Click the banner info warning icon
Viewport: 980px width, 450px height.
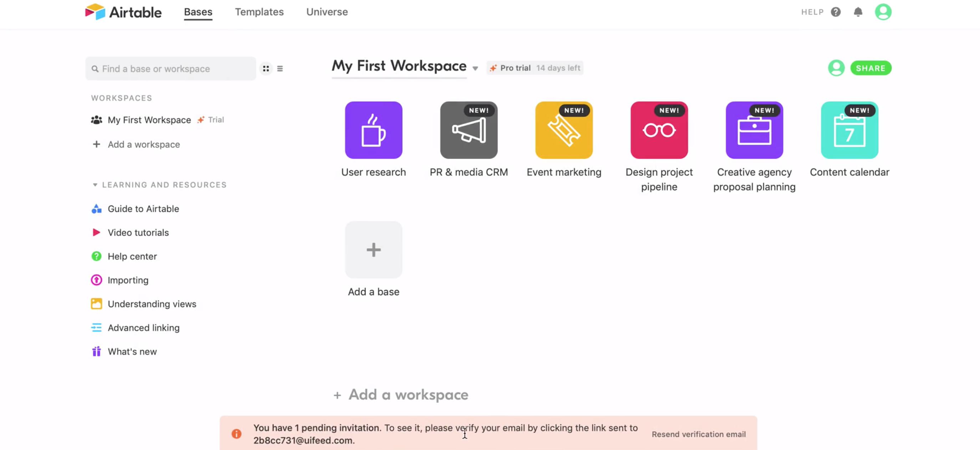pos(236,434)
